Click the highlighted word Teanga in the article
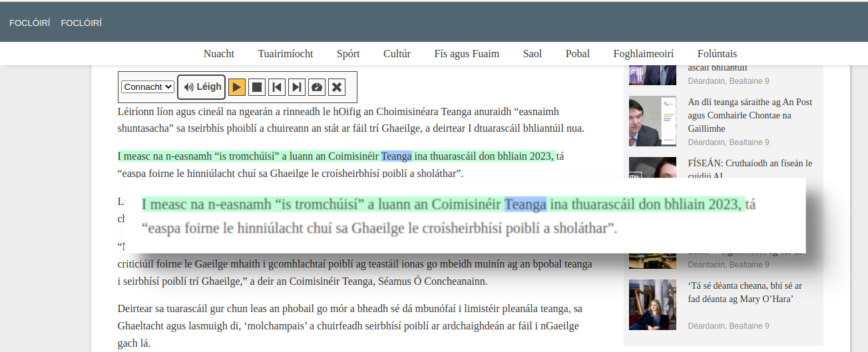Image resolution: width=868 pixels, height=352 pixels. [396, 156]
